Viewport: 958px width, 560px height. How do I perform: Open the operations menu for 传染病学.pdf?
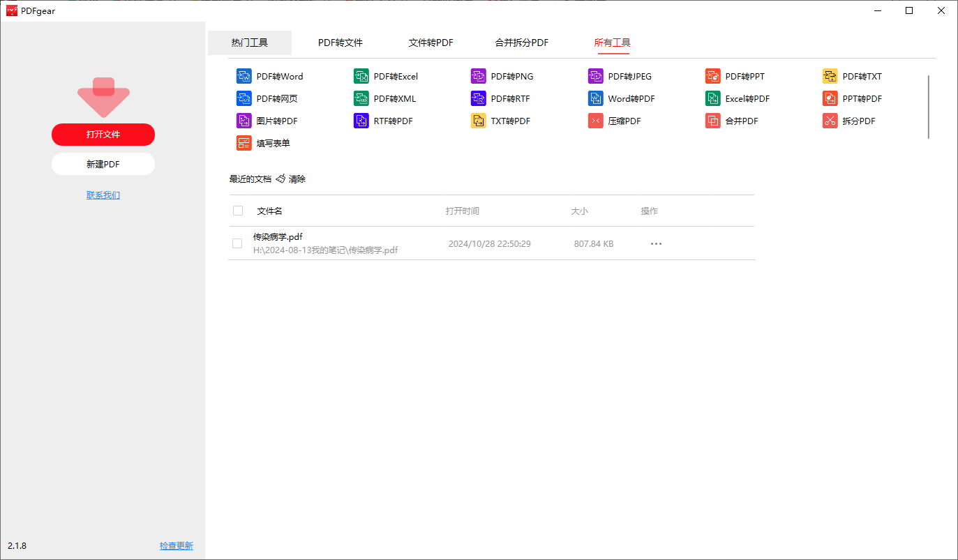tap(655, 243)
